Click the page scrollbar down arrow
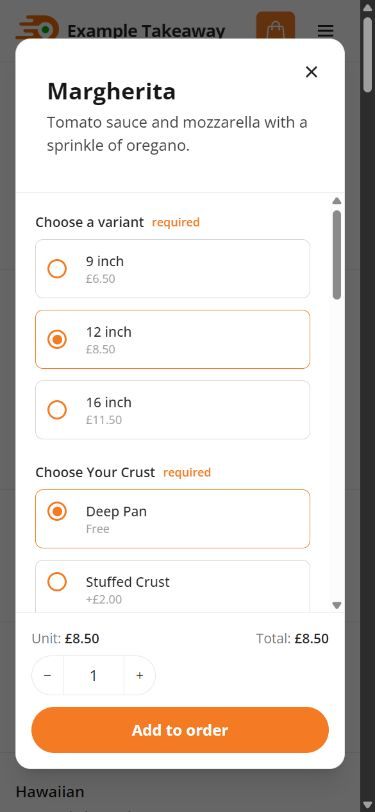Image resolution: width=375 pixels, height=812 pixels. [x=368, y=805]
